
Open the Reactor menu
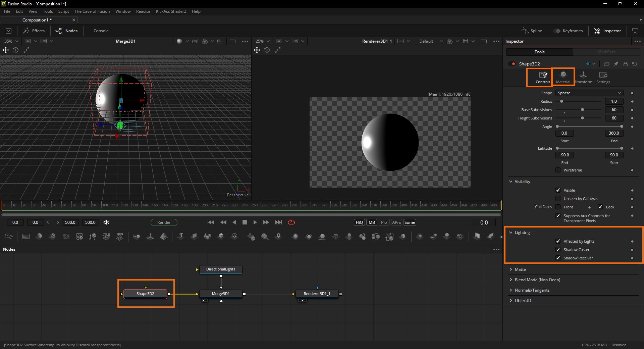coord(143,11)
